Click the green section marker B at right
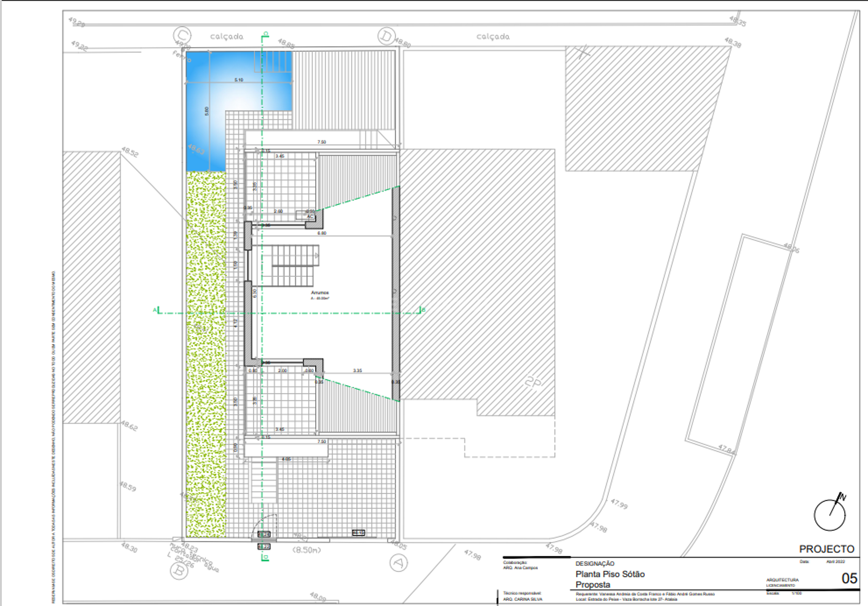 click(x=422, y=310)
